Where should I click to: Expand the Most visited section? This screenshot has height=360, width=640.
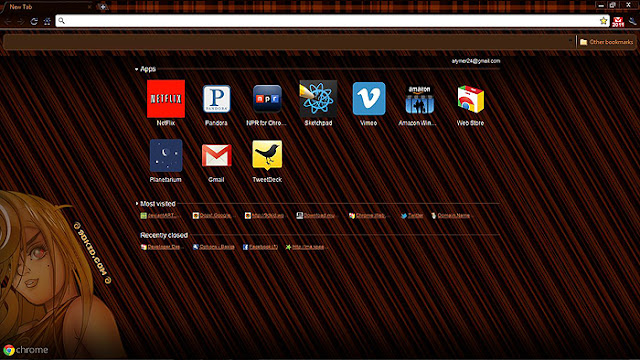(x=137, y=203)
